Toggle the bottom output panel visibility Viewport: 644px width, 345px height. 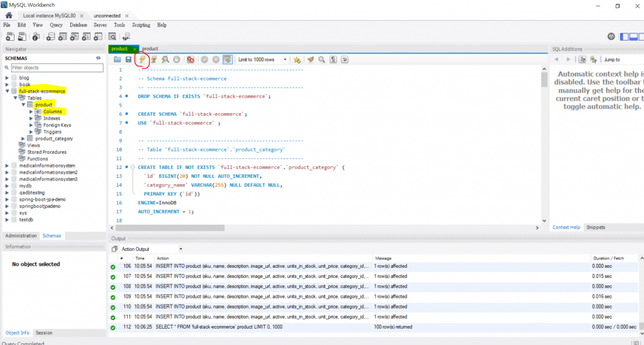[634, 36]
